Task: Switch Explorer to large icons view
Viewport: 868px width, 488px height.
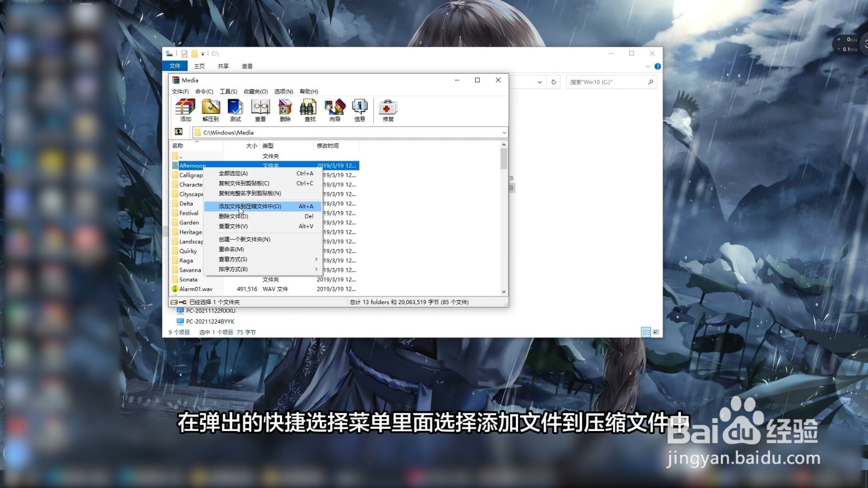Action: (x=656, y=332)
